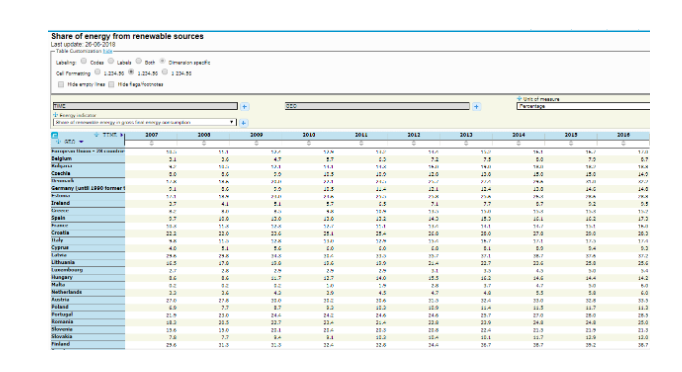This screenshot has width=682, height=372.
Task: Click the move icon beside Energy indicator label
Action: tap(55, 115)
